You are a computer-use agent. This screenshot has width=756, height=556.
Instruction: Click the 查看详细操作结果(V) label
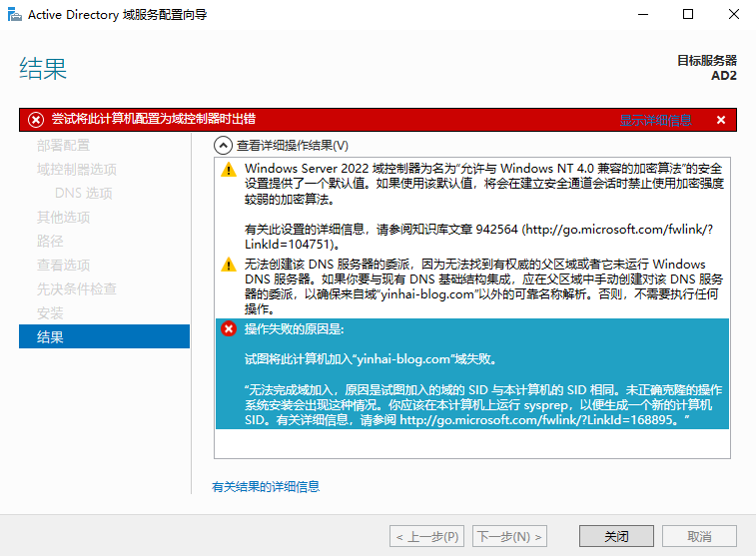pyautogui.click(x=293, y=146)
